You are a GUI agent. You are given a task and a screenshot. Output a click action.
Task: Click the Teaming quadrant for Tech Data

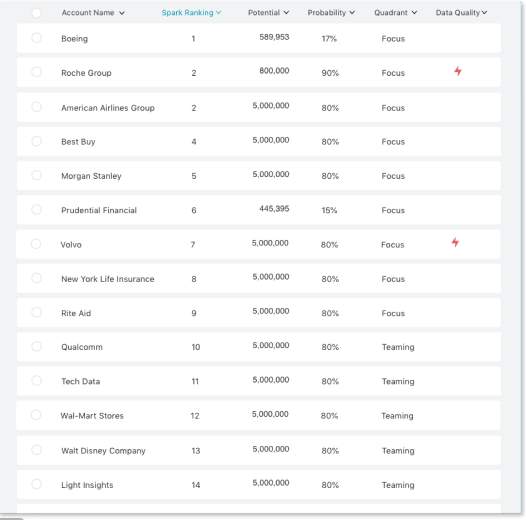tap(398, 381)
